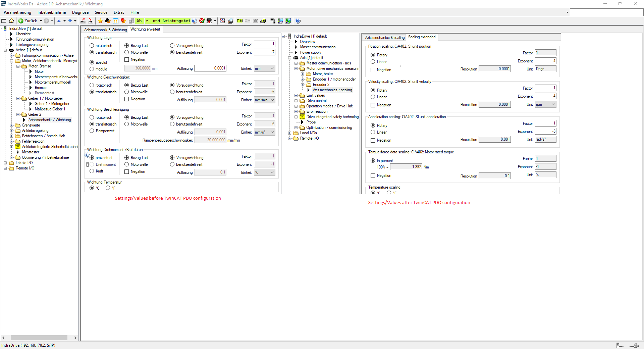Click the Auflösung 0,0001 input field
Screen dimensions: 644x349
tap(210, 68)
